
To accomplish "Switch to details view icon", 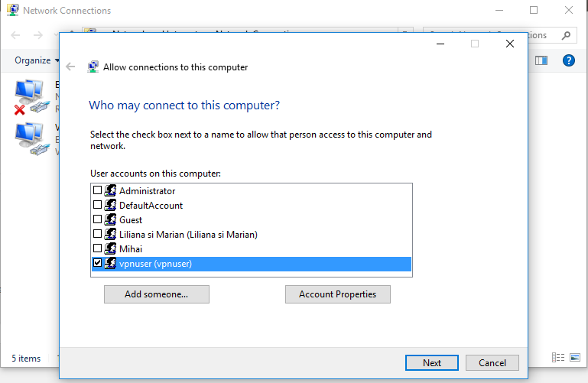I will point(558,358).
